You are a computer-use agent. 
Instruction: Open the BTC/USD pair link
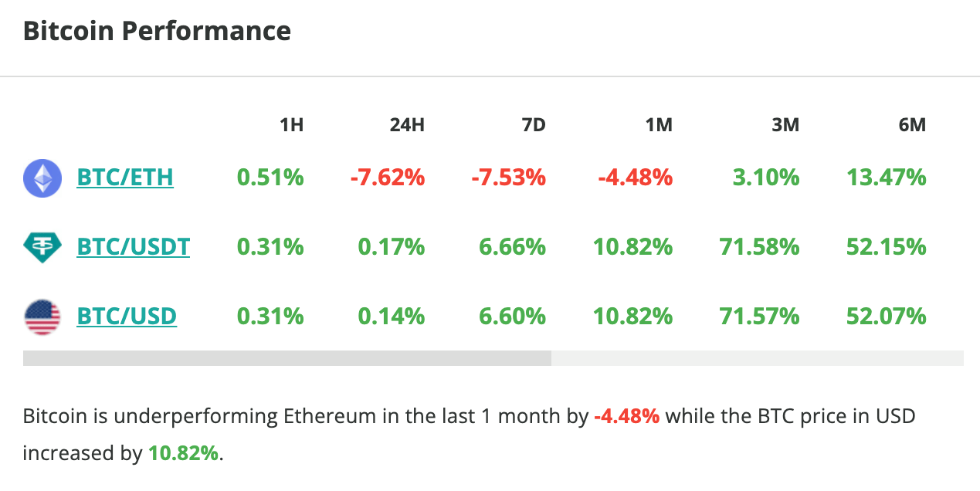pos(127,316)
